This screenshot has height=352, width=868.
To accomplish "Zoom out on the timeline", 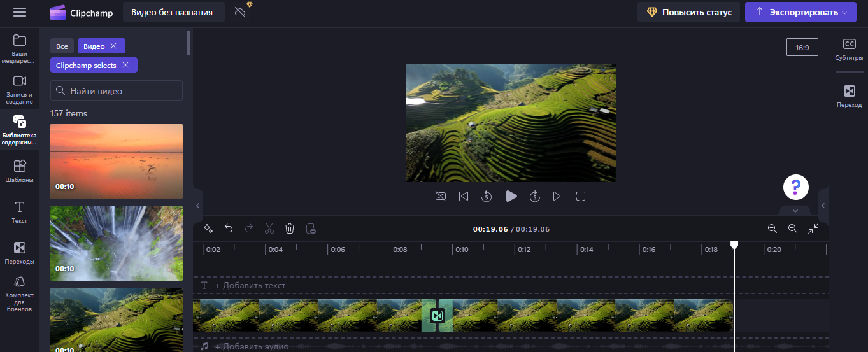I will click(x=772, y=229).
